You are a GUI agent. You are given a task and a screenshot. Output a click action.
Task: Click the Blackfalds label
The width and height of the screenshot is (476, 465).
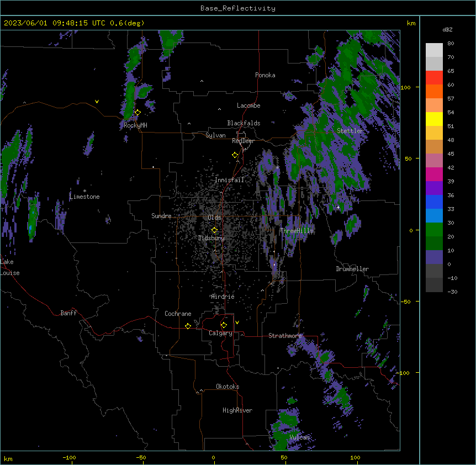[244, 123]
